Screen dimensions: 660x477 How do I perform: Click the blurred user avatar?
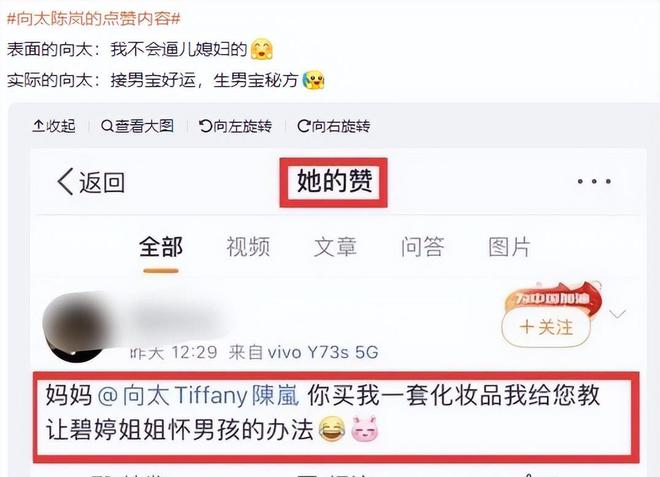(x=75, y=325)
